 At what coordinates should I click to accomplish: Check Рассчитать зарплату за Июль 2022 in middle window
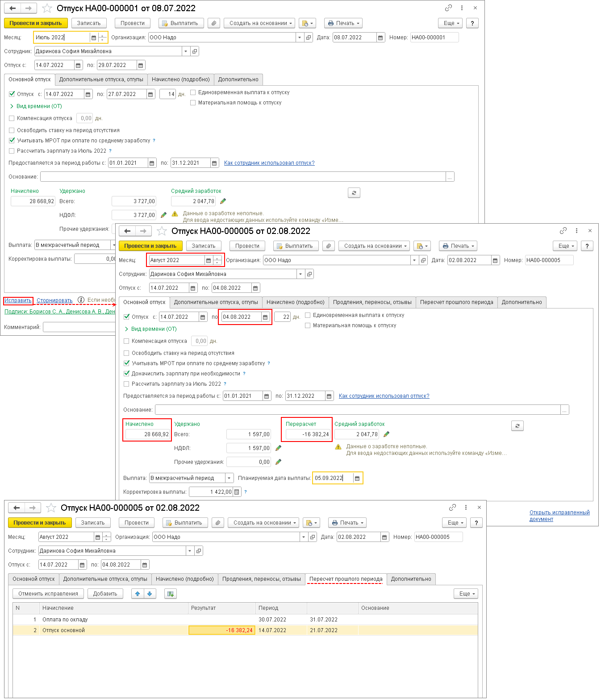click(126, 384)
